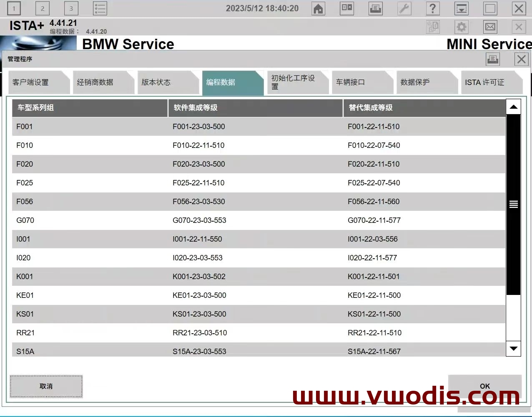Click the scrollbar down arrow
The width and height of the screenshot is (532, 417).
point(513,349)
